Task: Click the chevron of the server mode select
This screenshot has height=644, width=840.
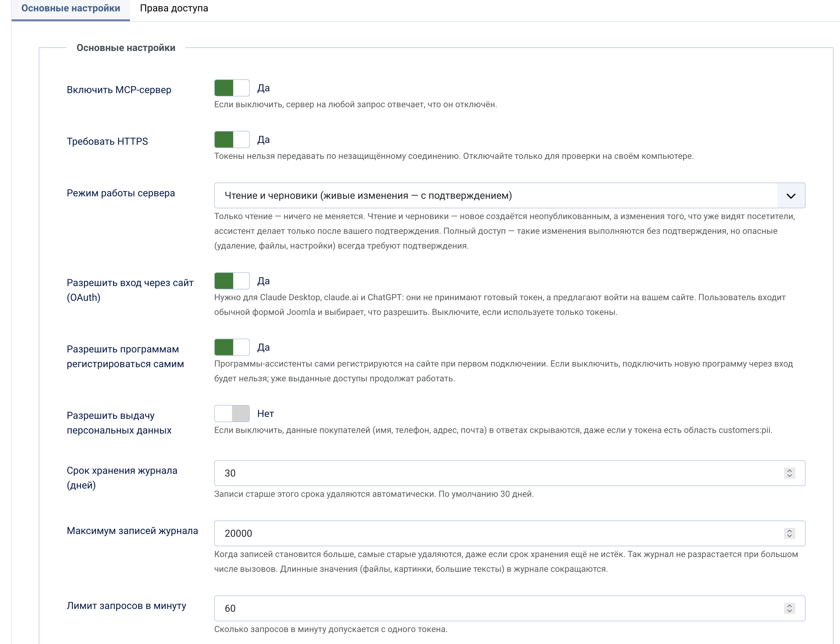Action: coord(791,196)
